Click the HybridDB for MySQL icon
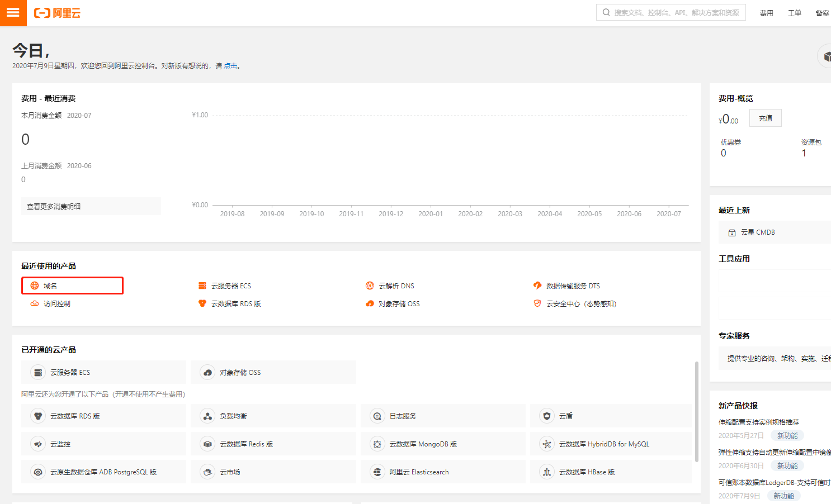This screenshot has height=504, width=831. pos(547,444)
